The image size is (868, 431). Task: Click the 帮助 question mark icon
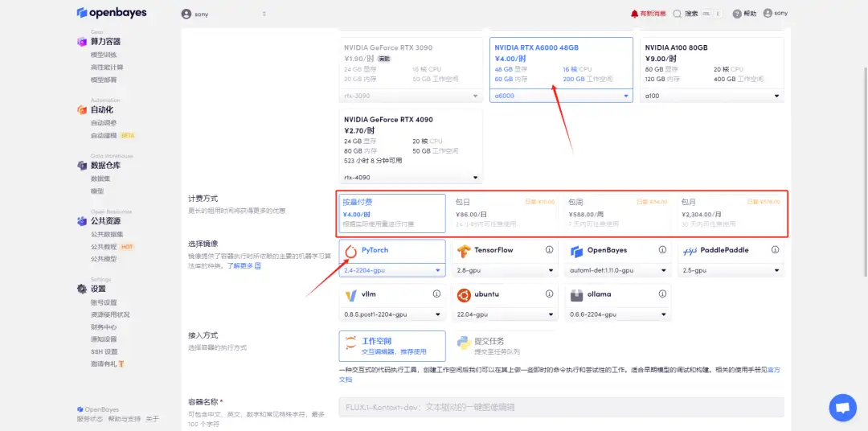click(737, 14)
